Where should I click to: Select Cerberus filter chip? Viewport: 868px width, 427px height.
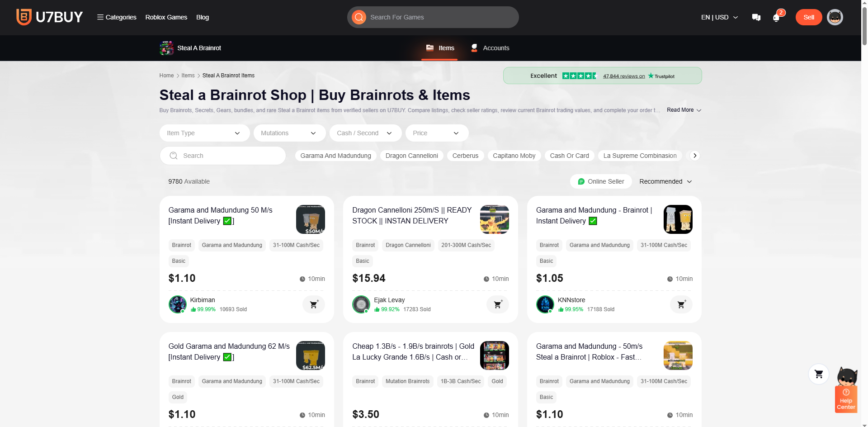click(x=465, y=156)
